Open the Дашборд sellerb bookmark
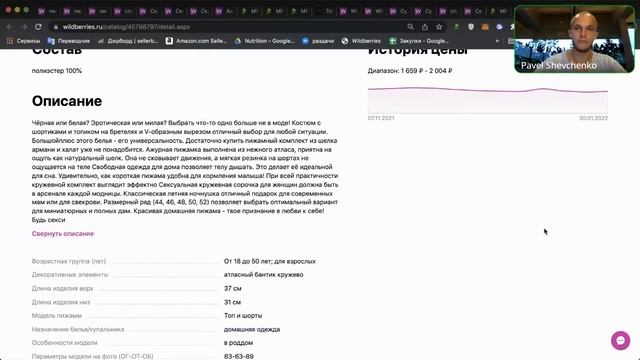This screenshot has width=640, height=360. pyautogui.click(x=128, y=41)
